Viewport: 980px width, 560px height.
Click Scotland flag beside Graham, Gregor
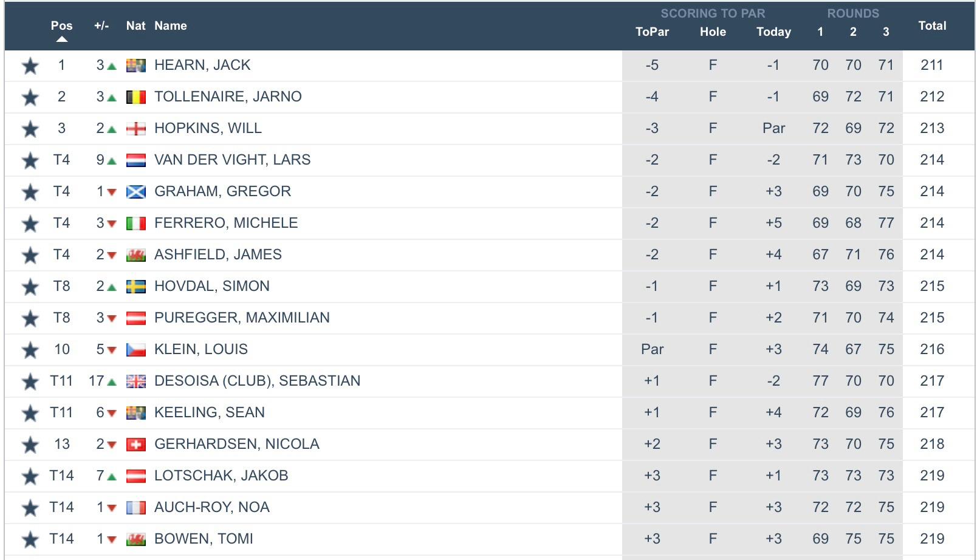136,192
